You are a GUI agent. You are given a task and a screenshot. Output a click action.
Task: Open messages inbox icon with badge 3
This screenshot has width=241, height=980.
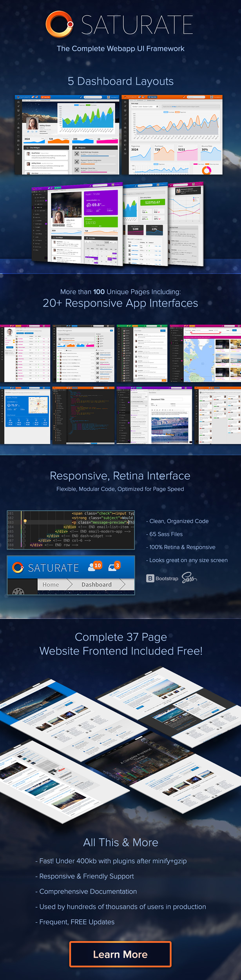(x=114, y=566)
